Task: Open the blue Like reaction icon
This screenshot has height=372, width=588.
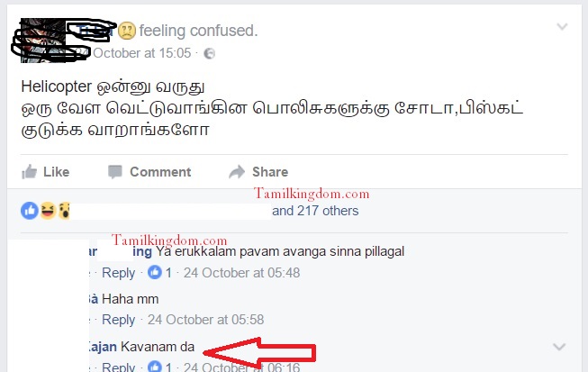Action: [x=30, y=211]
